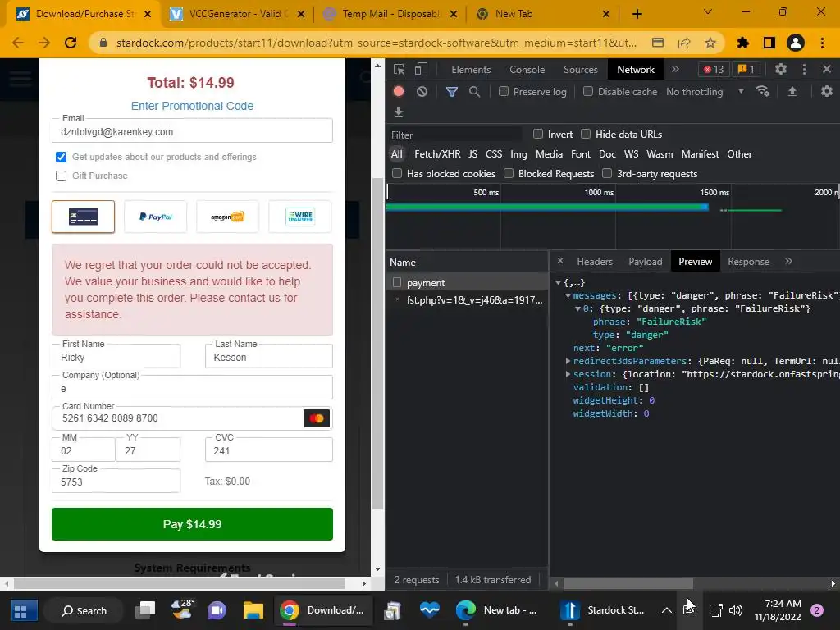Open Microsoft Edge New tab window

pos(496,610)
